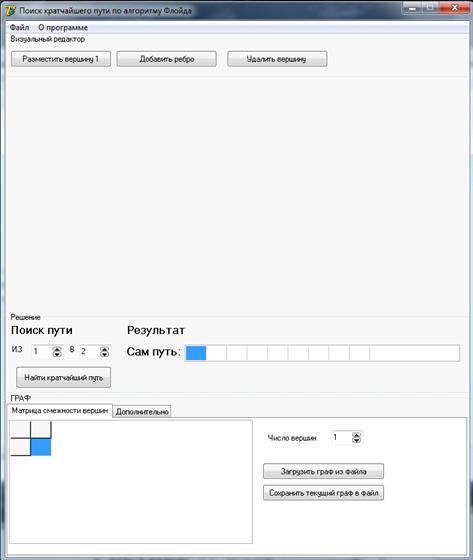Screen dimensions: 473x560
Task: Switch to the Дополнительно tab
Action: tap(142, 412)
